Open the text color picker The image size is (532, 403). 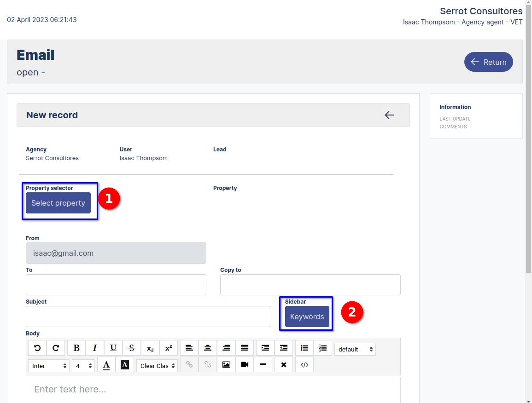pos(106,364)
